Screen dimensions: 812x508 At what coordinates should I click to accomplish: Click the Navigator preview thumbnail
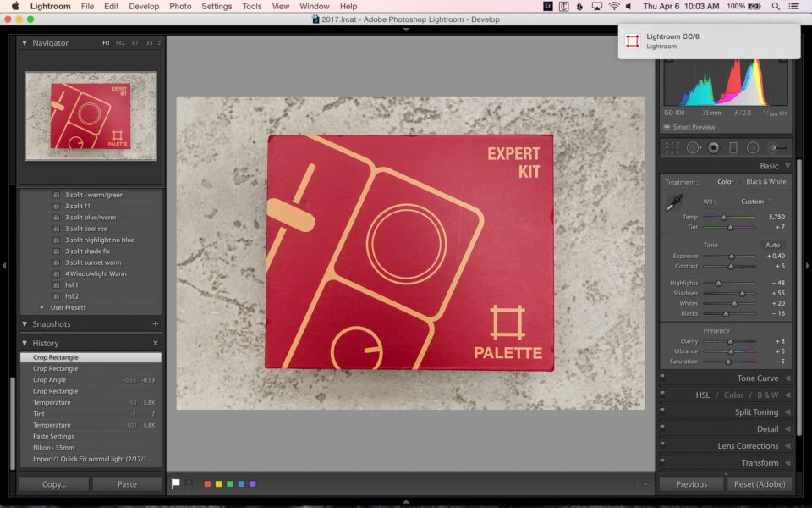tap(91, 116)
